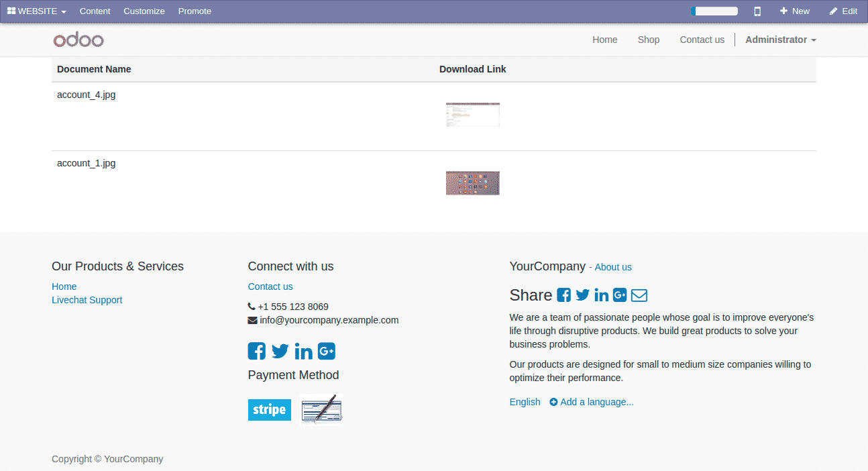The width and height of the screenshot is (868, 471).
Task: Open the Customize menu
Action: [x=144, y=11]
